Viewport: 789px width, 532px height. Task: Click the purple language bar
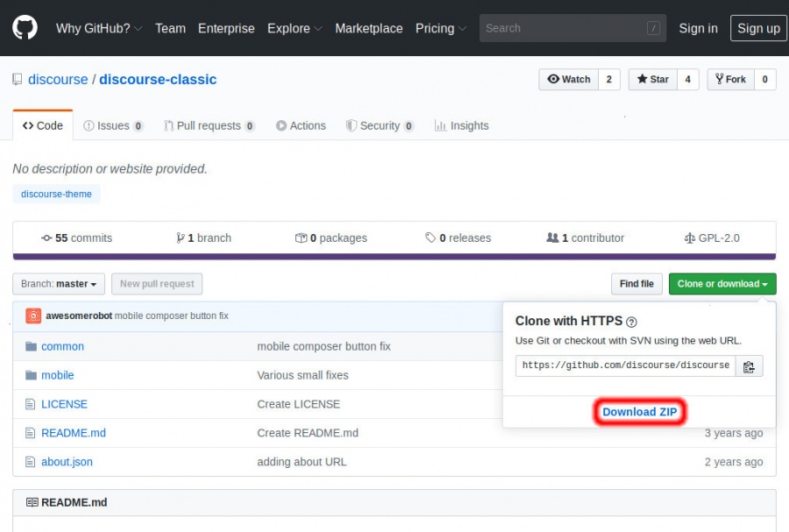[394, 257]
